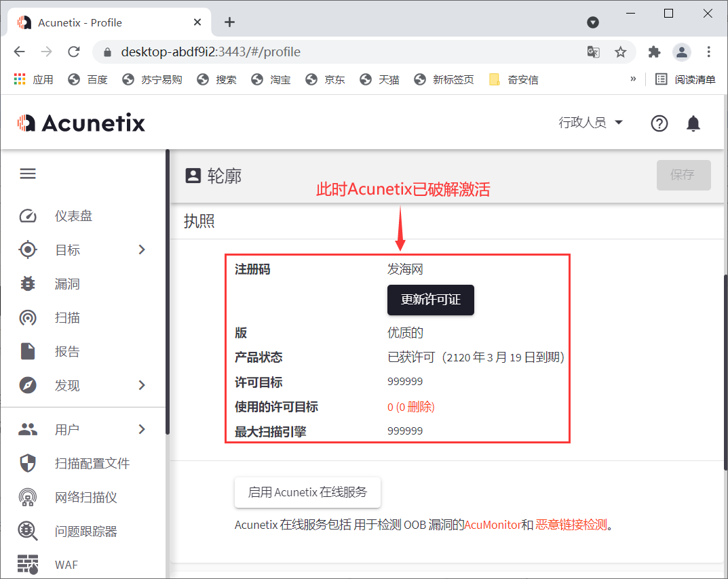Open the 苏宁易购 bookmark
Viewport: 728px width, 579px height.
point(152,80)
